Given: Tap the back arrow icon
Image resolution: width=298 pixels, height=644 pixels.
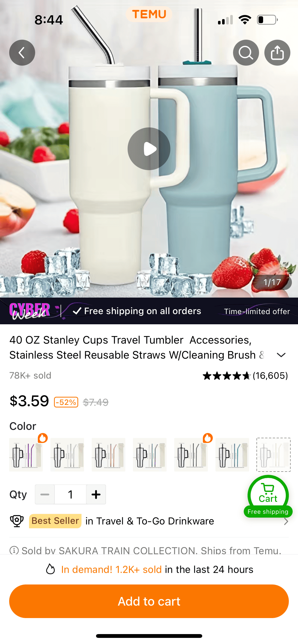Looking at the screenshot, I should [22, 53].
